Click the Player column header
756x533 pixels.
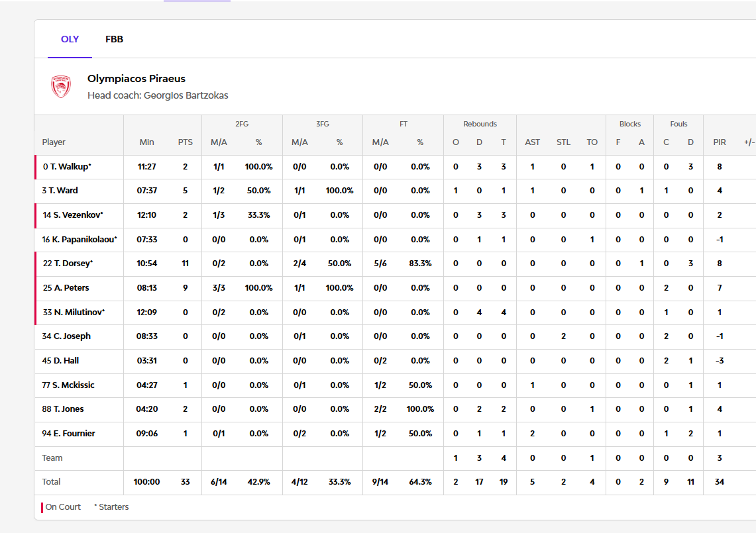click(54, 142)
